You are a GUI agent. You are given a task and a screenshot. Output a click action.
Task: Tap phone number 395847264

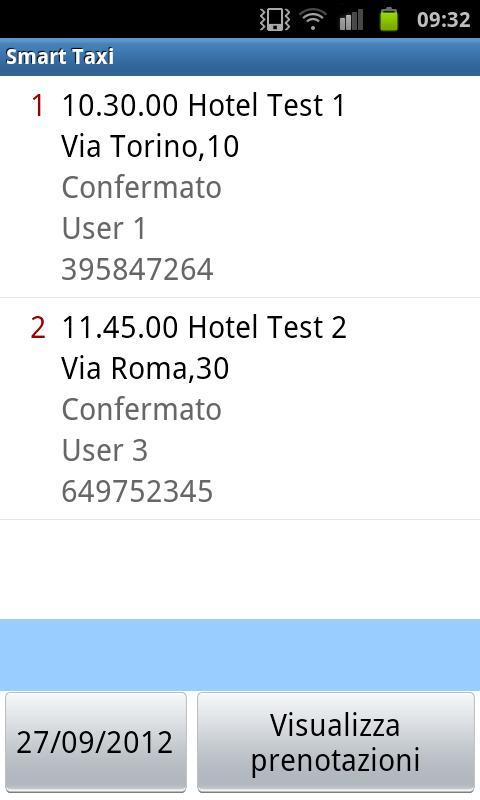pyautogui.click(x=137, y=269)
